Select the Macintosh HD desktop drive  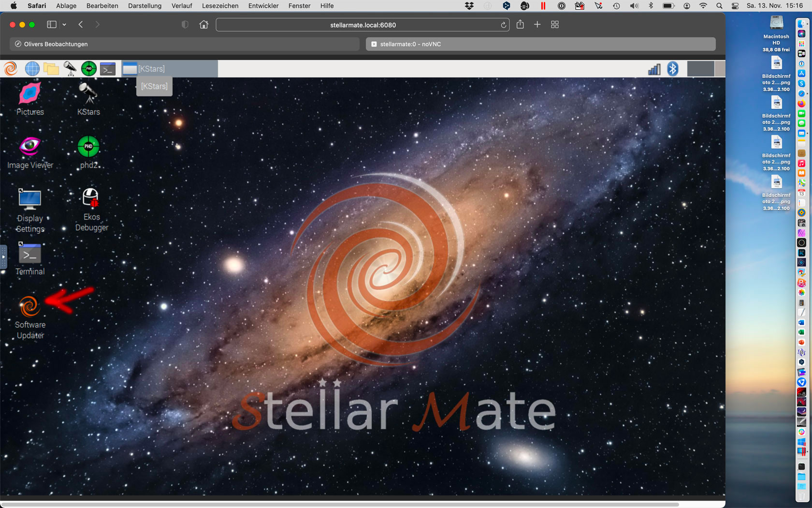point(776,34)
